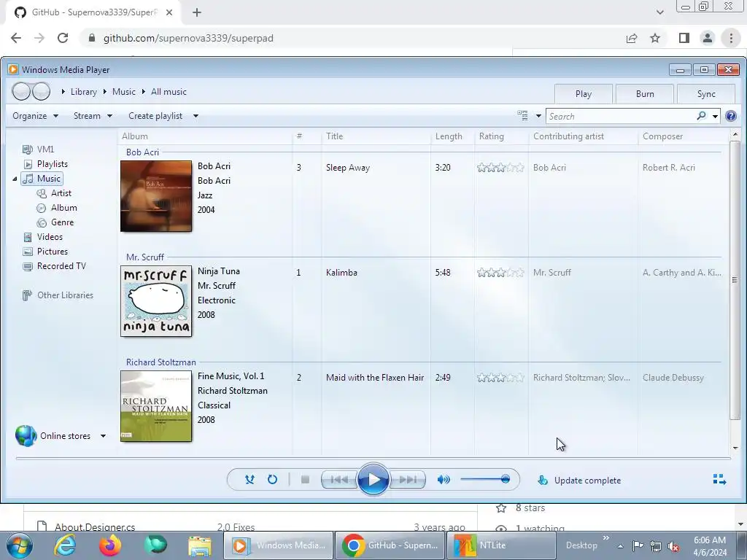The width and height of the screenshot is (747, 560).
Task: Switch to the Play tab
Action: [584, 94]
